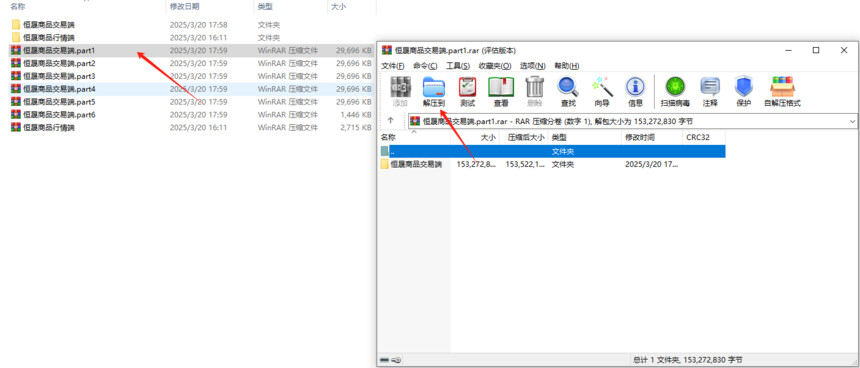Click the Comment (注释) toolbar icon
This screenshot has height=368, width=860.
pyautogui.click(x=710, y=87)
